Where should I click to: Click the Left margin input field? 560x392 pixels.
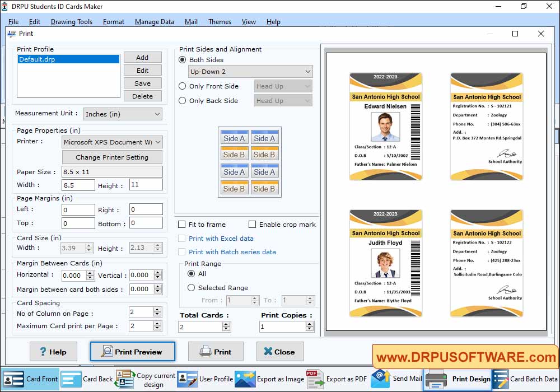coord(78,209)
